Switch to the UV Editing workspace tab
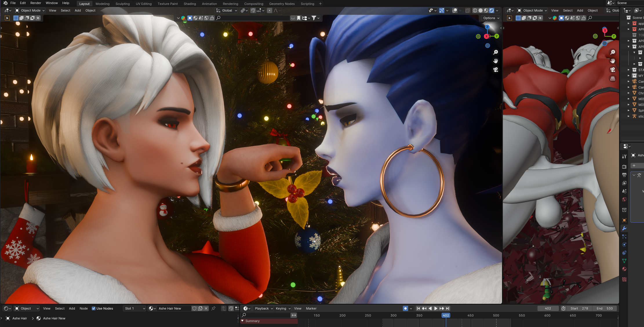The height and width of the screenshot is (327, 644). pos(144,4)
